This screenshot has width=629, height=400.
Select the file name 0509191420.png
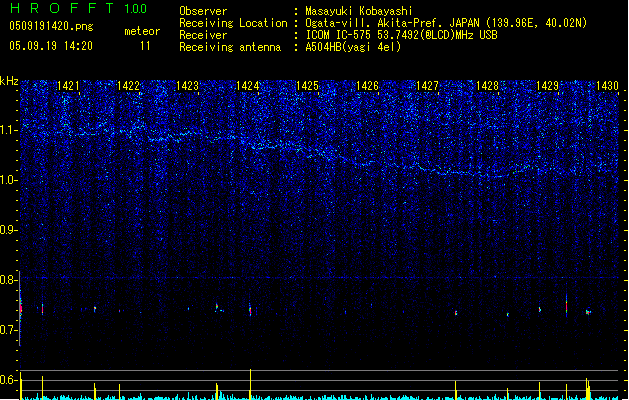pos(51,26)
